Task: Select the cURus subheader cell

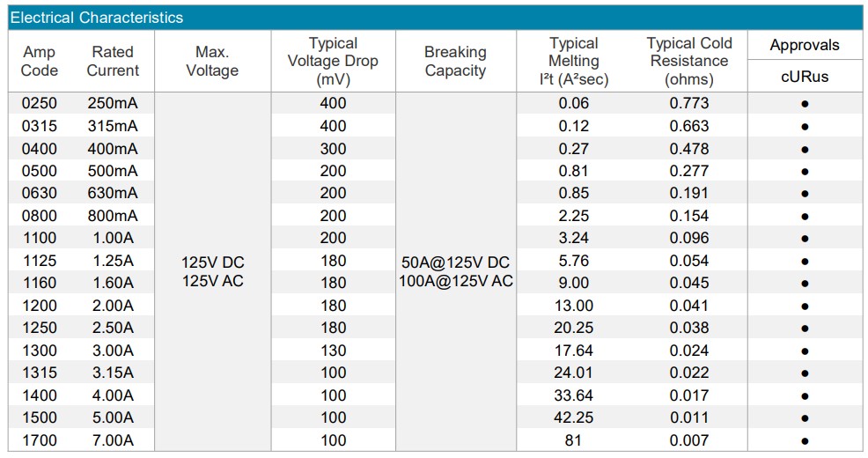Action: click(805, 77)
